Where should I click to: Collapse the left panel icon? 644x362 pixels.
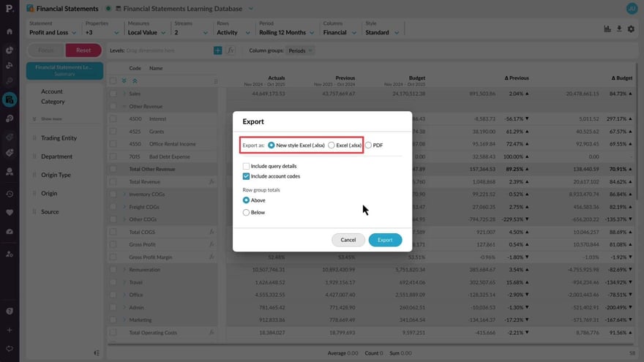[x=97, y=353]
